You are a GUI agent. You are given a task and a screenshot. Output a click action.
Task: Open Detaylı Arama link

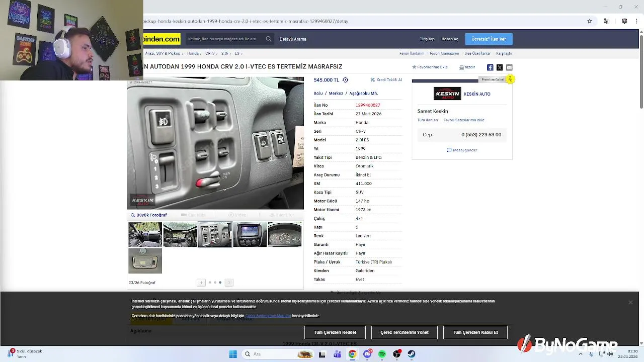(x=293, y=39)
